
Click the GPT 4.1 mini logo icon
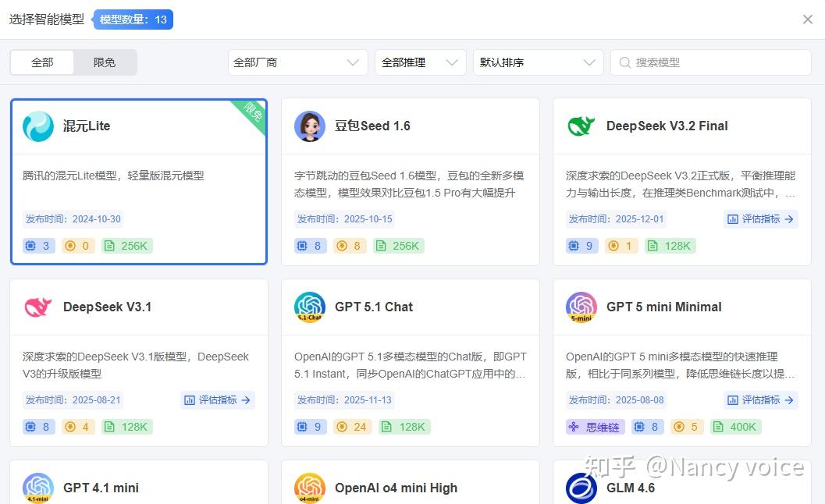click(x=38, y=488)
